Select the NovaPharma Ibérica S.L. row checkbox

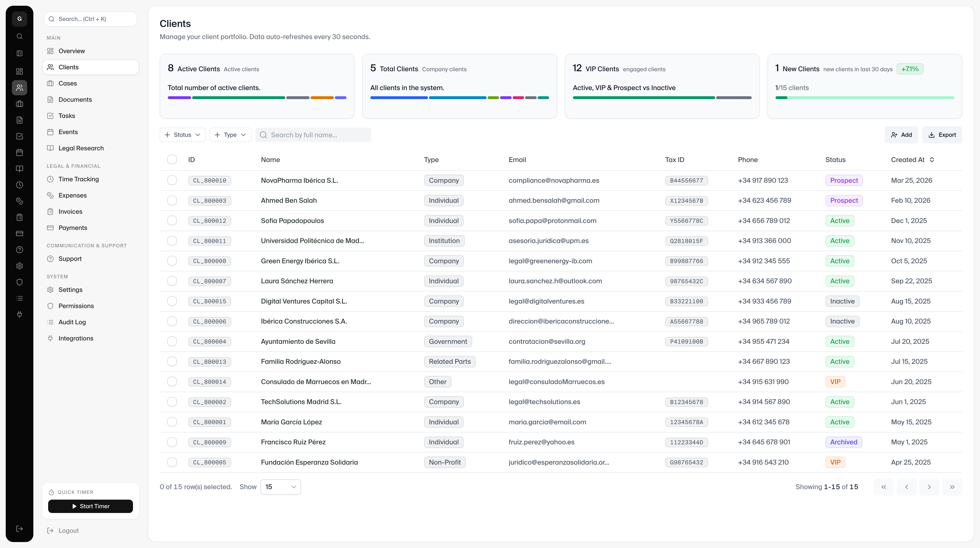coord(172,180)
